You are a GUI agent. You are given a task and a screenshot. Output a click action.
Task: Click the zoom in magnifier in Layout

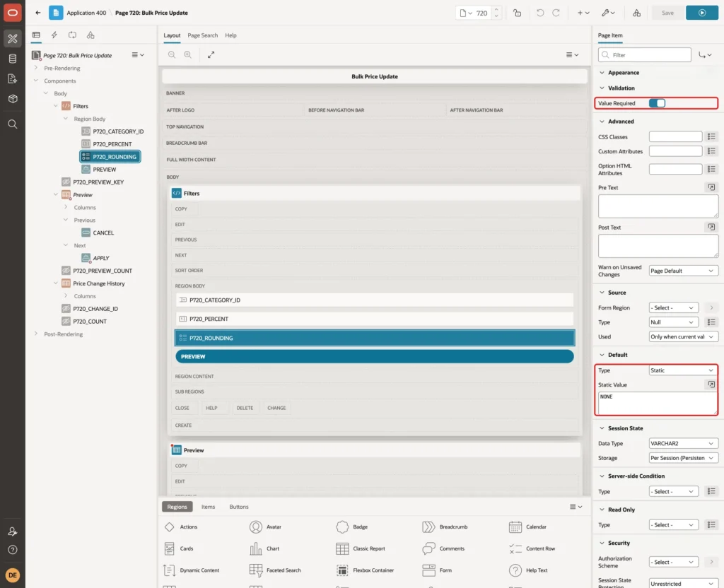coord(188,54)
